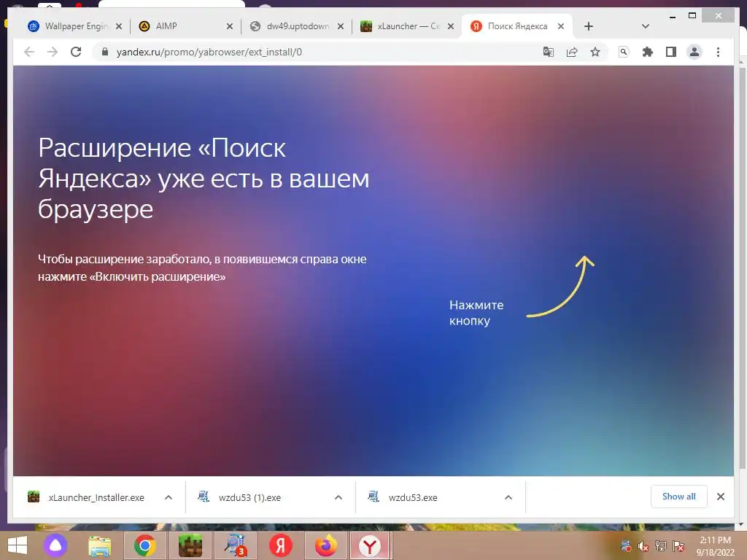Screen dimensions: 747x560
Task: Open Chrome's three-dot menu
Action: tap(718, 52)
